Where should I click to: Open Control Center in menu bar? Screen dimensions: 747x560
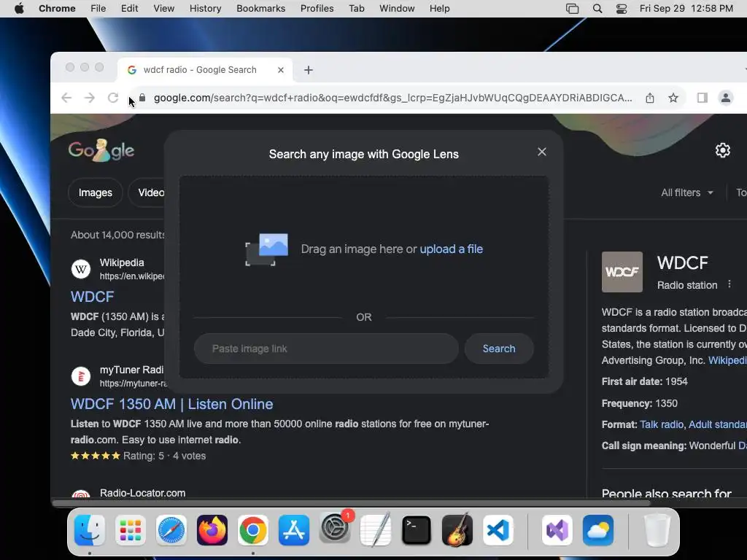[x=622, y=9]
